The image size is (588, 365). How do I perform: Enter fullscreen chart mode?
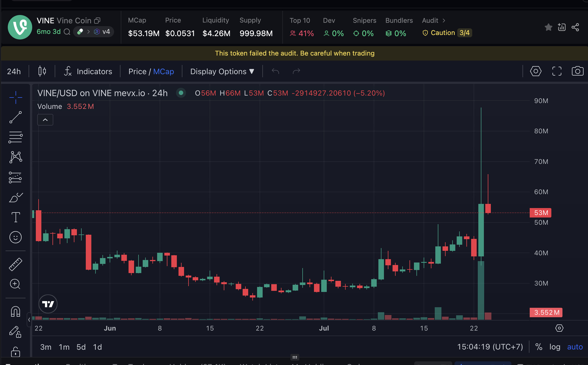[x=557, y=71]
